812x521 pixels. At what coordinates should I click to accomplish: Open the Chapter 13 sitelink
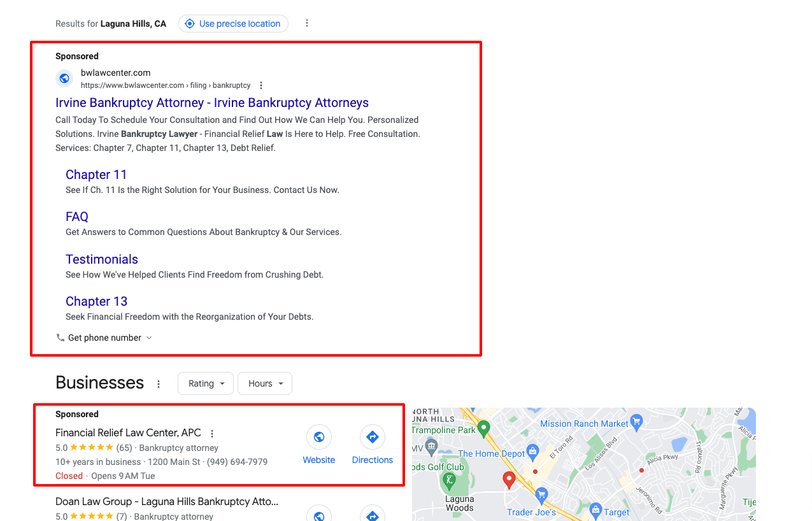96,301
